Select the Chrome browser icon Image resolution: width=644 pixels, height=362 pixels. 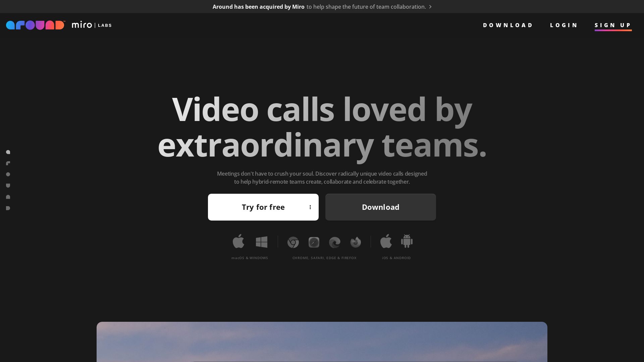[x=293, y=242]
